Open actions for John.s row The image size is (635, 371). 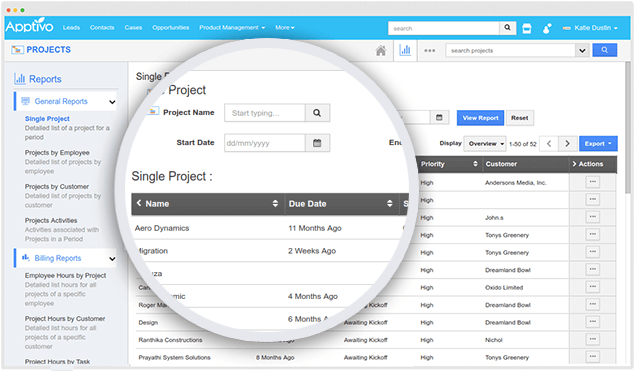[x=592, y=217]
